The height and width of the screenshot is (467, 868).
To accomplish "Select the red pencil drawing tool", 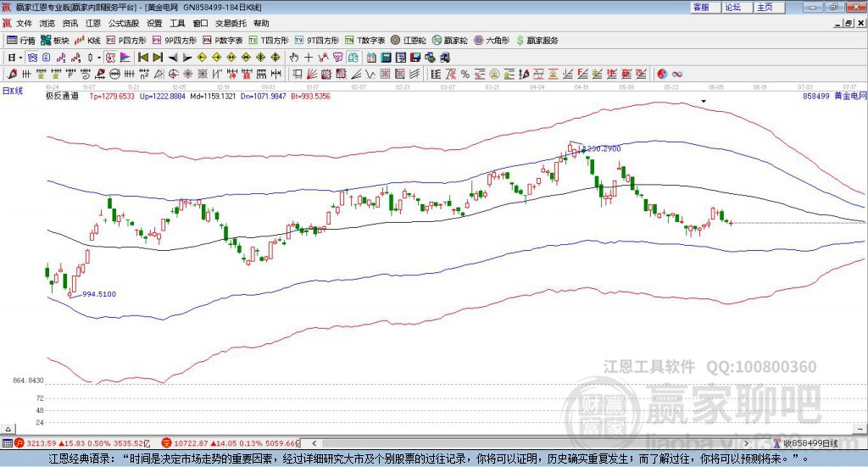I will coord(12,74).
